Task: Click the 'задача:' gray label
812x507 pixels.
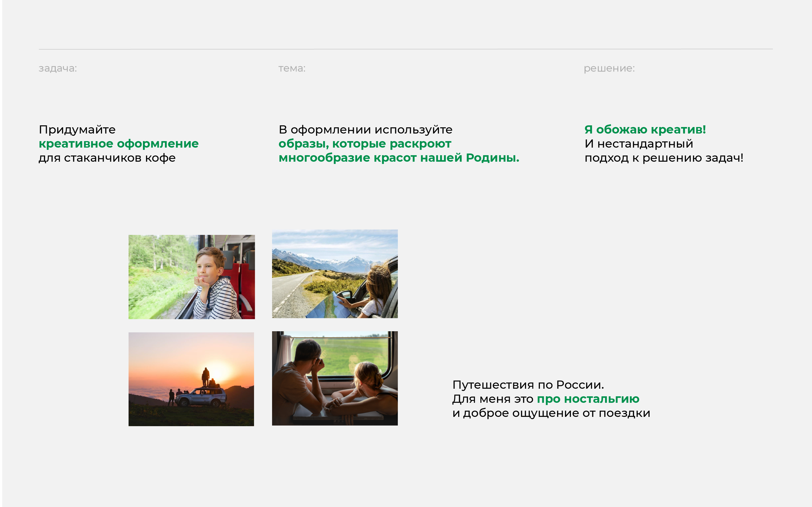Action: click(58, 68)
